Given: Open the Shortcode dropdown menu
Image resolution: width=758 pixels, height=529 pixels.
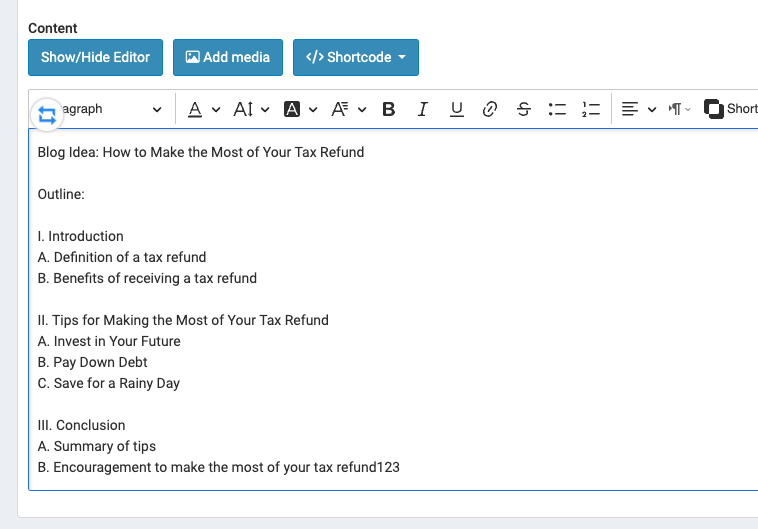Looking at the screenshot, I should click(356, 58).
